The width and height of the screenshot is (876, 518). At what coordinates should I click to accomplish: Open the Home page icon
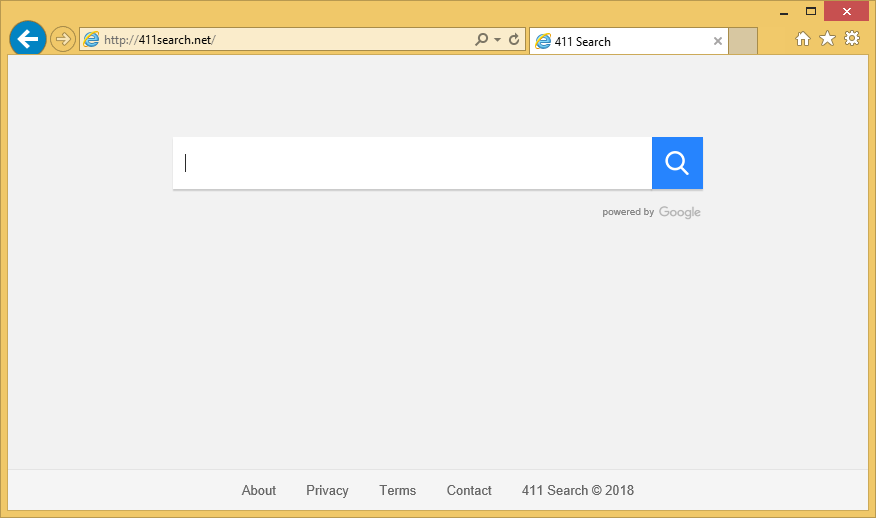click(802, 39)
